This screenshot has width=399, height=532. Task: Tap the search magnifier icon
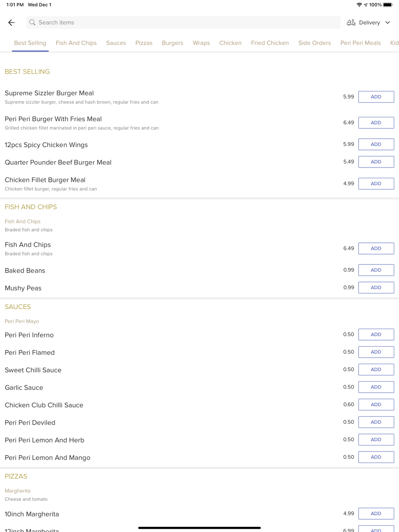point(32,23)
